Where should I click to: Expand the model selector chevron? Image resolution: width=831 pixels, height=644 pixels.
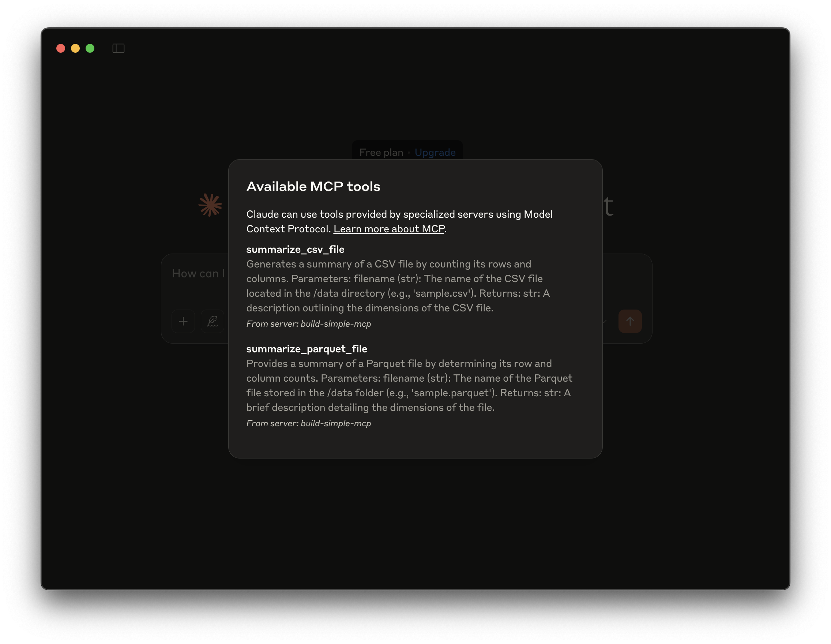[x=605, y=322]
